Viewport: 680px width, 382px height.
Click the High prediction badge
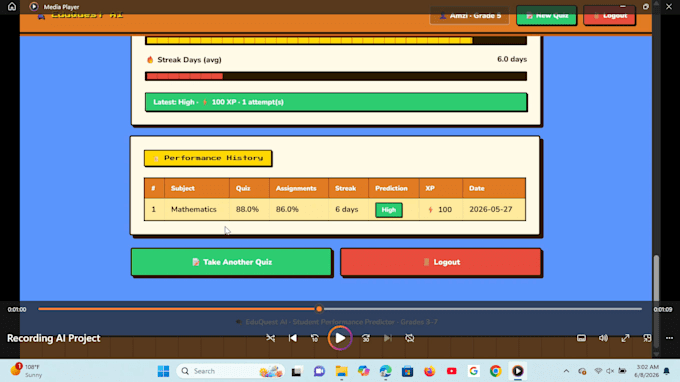click(389, 210)
